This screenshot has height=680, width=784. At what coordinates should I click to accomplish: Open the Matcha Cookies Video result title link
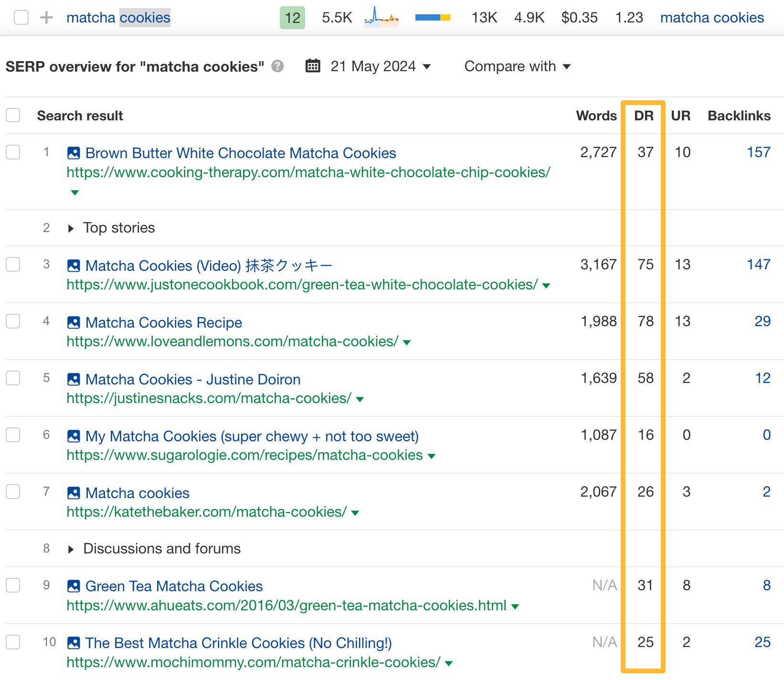[x=209, y=266]
